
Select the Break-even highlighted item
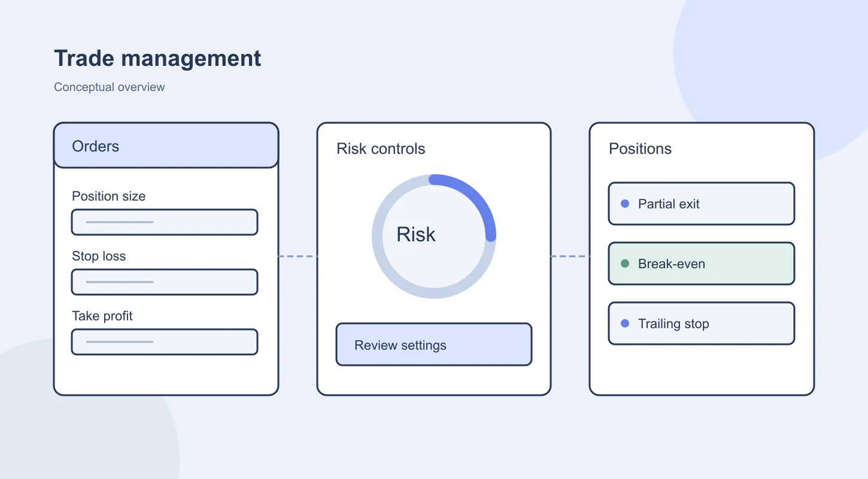click(702, 263)
